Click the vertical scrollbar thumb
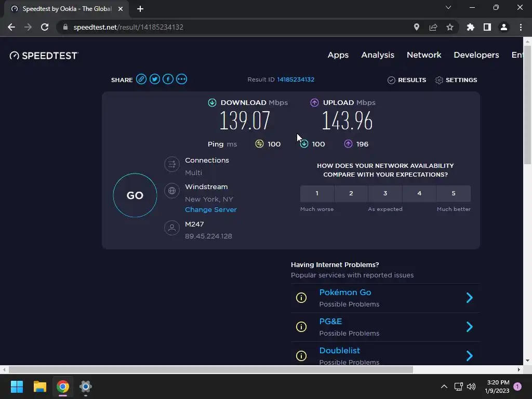The width and height of the screenshot is (532, 399). [x=527, y=104]
